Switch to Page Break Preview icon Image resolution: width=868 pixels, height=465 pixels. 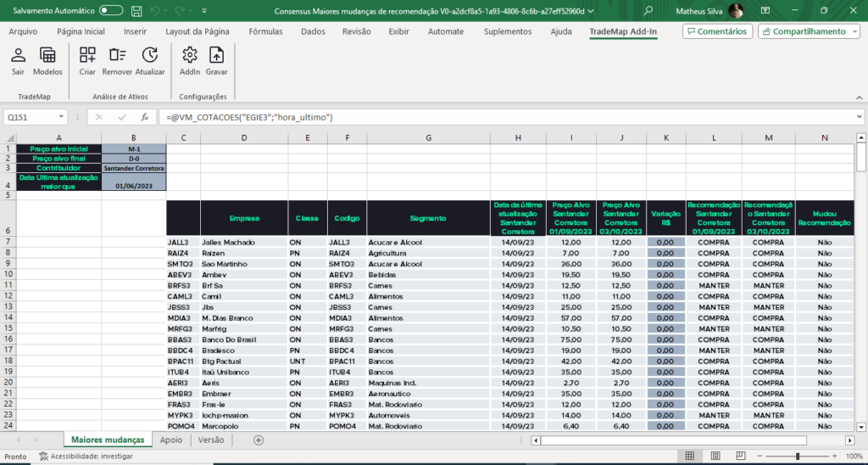pos(739,457)
